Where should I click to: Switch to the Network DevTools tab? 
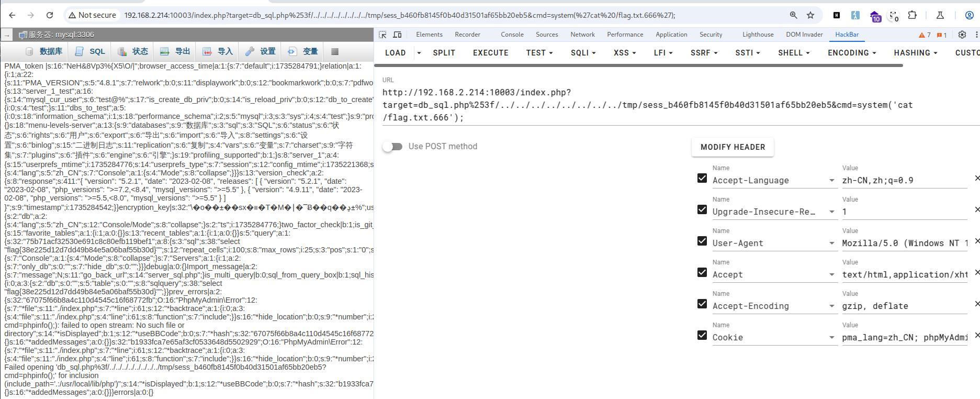pos(582,35)
